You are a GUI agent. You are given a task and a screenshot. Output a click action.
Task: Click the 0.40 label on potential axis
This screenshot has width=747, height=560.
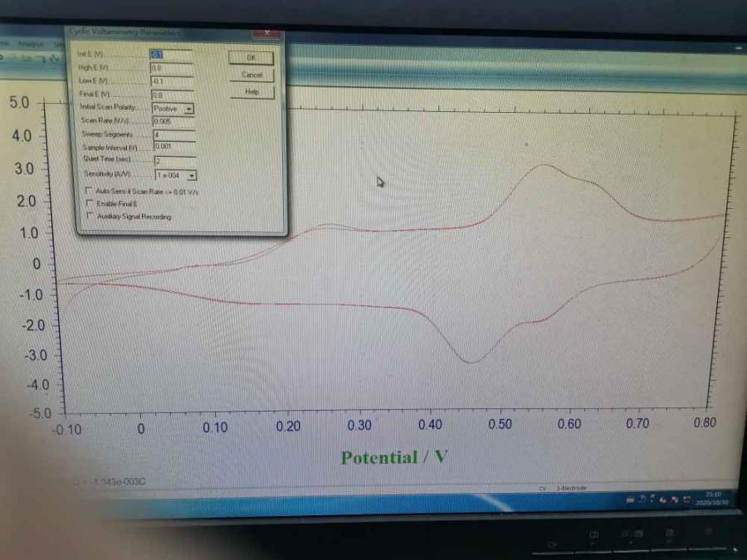tap(430, 425)
